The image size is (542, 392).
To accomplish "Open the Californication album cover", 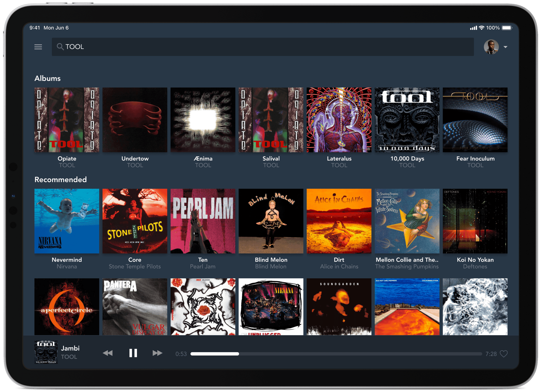I will click(407, 307).
